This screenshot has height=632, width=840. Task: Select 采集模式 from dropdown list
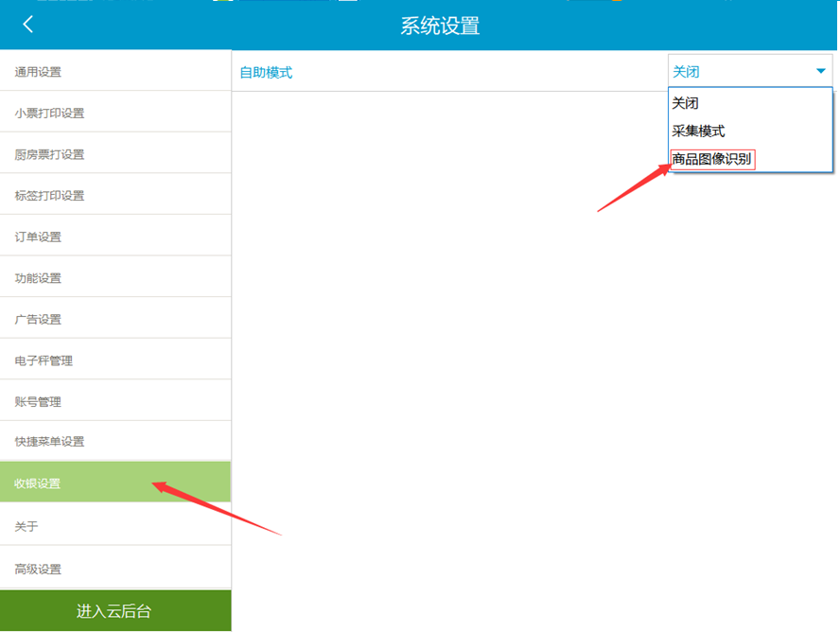pyautogui.click(x=698, y=132)
